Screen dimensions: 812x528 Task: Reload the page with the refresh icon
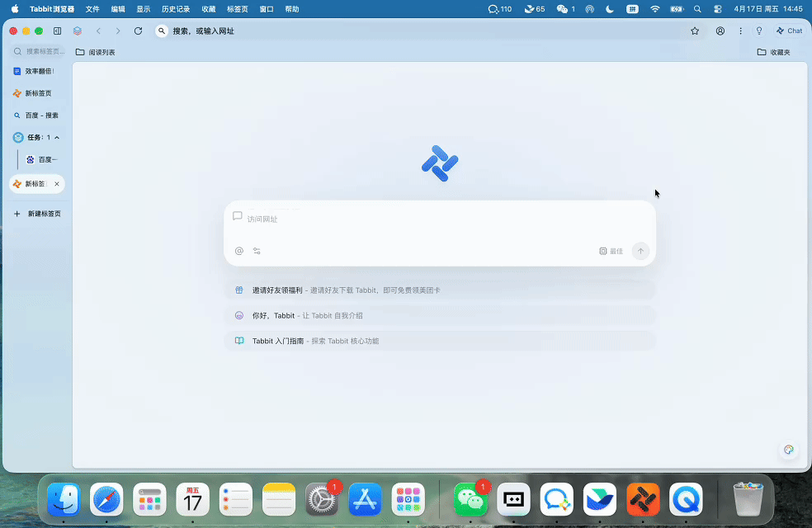tap(139, 31)
